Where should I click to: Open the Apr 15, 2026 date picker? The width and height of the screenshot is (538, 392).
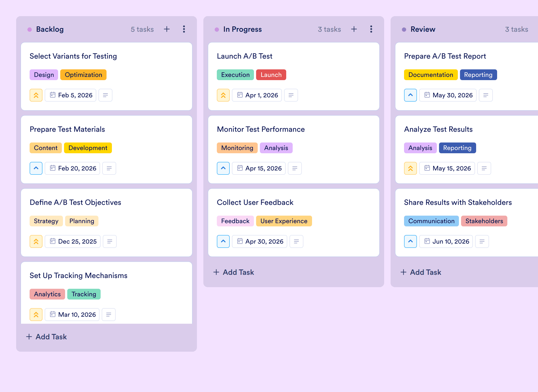pyautogui.click(x=259, y=168)
